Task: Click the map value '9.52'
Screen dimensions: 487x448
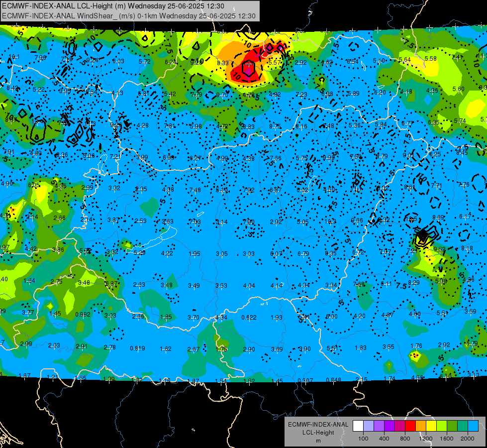Action: tap(440, 249)
